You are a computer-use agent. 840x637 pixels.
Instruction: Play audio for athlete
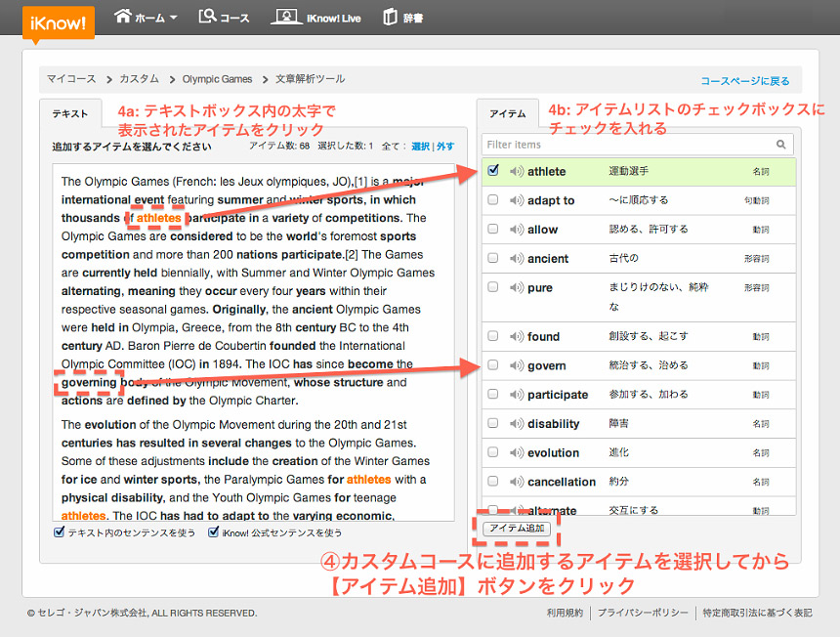point(517,171)
